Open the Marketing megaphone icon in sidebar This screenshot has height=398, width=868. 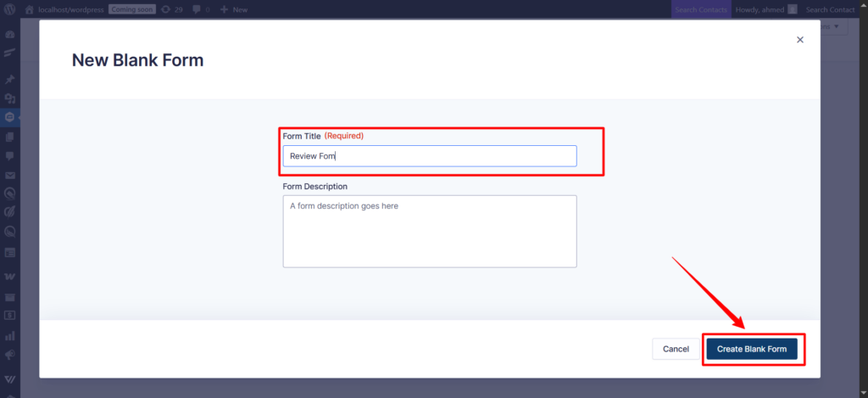[10, 356]
